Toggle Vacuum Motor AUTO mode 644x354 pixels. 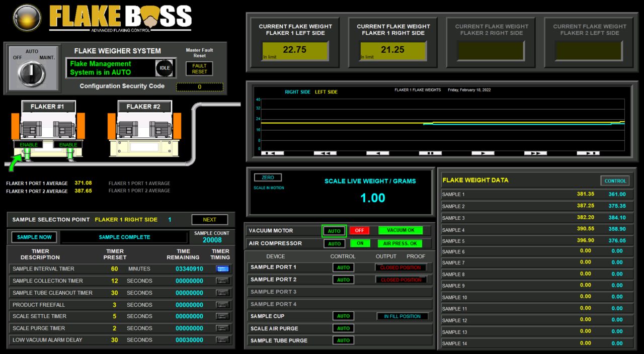coord(334,230)
